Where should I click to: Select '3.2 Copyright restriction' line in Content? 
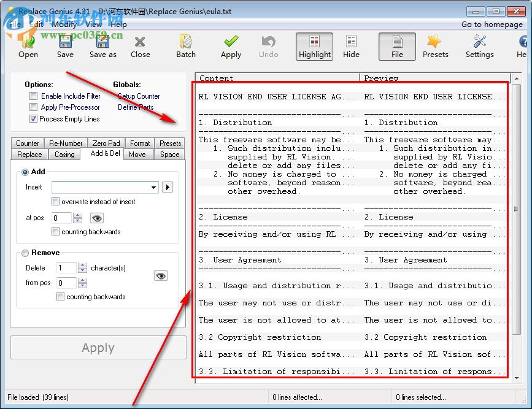click(260, 337)
